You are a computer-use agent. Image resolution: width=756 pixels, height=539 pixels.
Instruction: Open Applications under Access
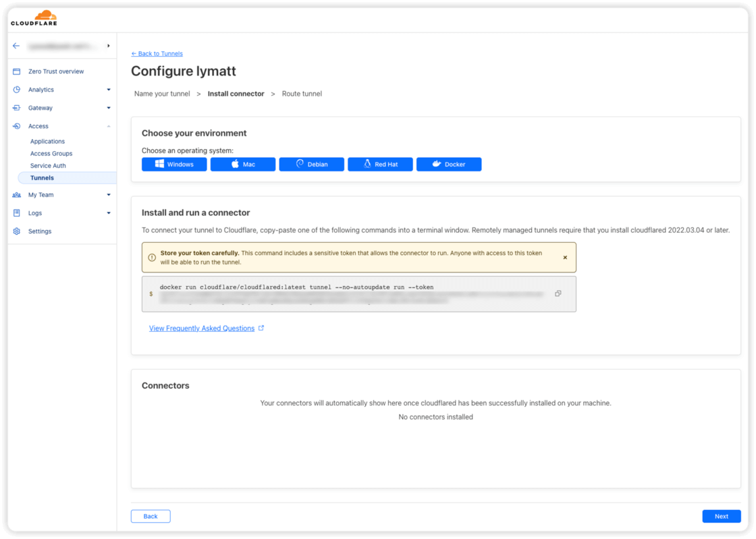[47, 142]
